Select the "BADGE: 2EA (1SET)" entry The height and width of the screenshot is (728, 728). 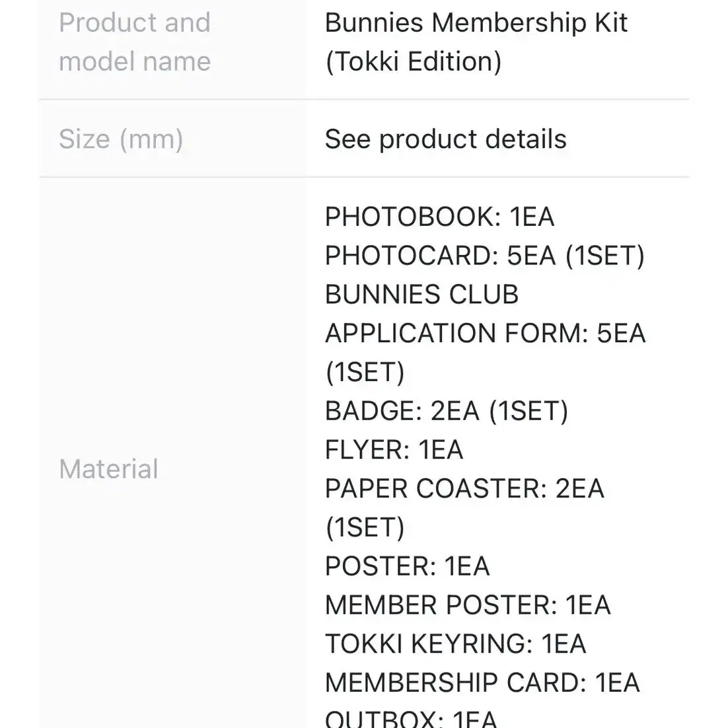pyautogui.click(x=446, y=411)
